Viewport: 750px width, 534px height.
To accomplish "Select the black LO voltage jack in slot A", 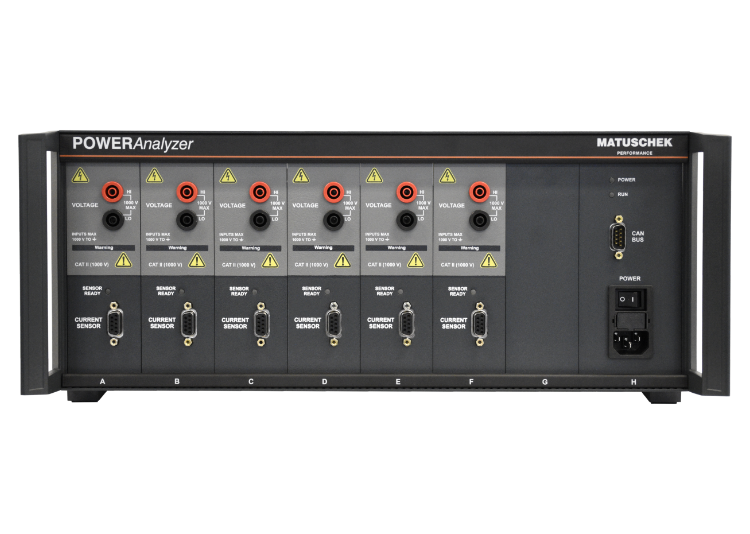I will pos(112,220).
